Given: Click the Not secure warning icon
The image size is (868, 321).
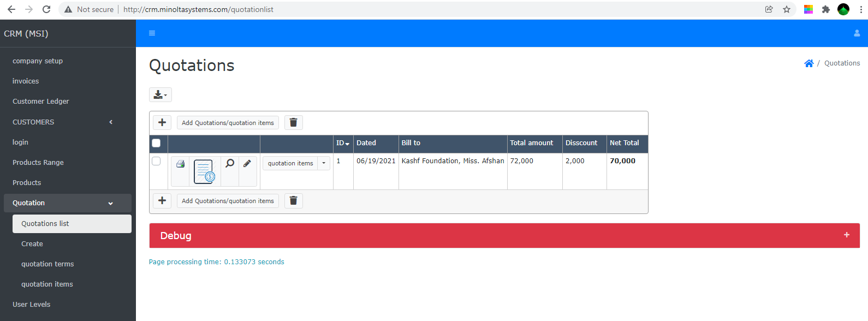Looking at the screenshot, I should (68, 9).
